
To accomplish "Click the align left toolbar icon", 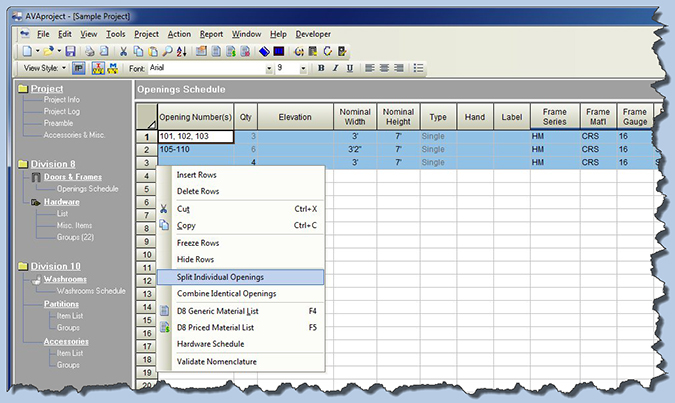I will (x=370, y=68).
